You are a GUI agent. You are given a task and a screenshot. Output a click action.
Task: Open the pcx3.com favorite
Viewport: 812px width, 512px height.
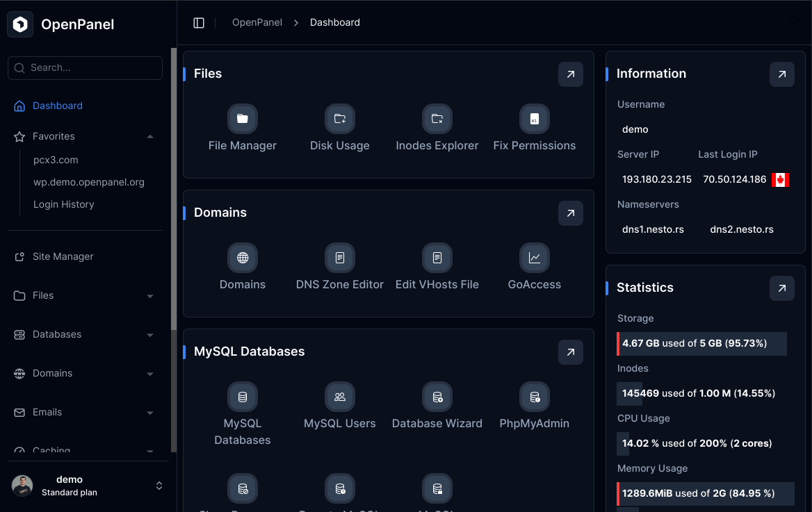56,160
